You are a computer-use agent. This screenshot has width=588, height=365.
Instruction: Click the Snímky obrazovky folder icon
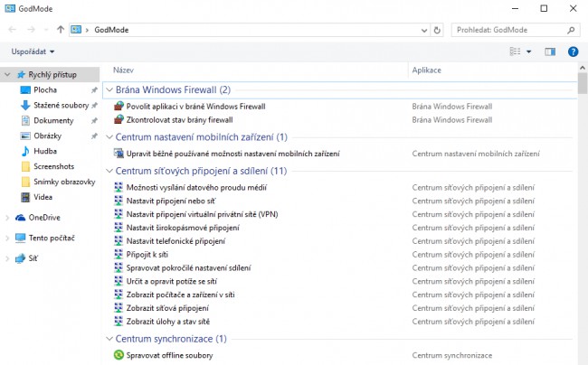pos(25,182)
